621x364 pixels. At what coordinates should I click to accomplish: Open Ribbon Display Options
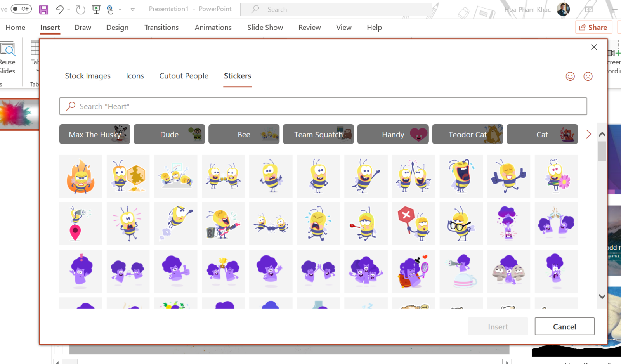tap(589, 9)
